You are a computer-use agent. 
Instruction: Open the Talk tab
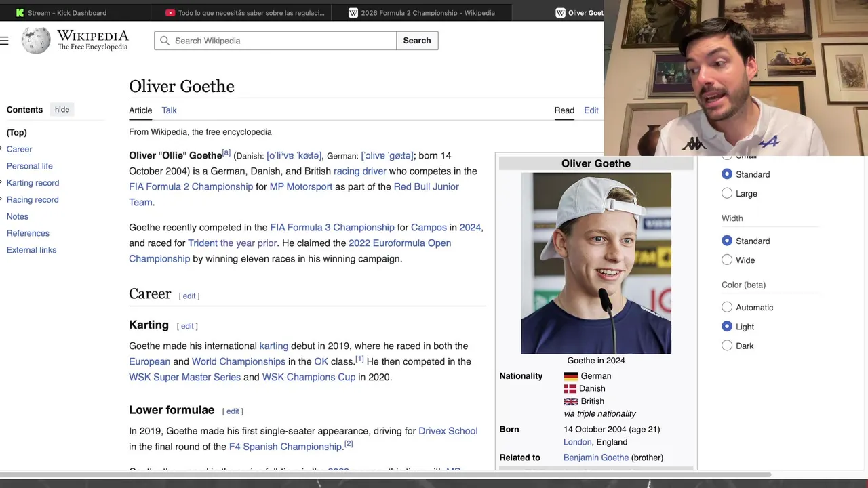169,110
